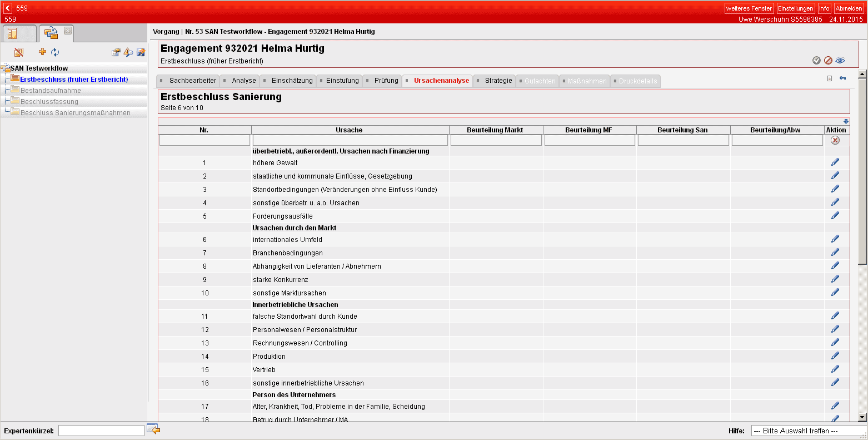Click the Ursache filter input field

pyautogui.click(x=350, y=140)
